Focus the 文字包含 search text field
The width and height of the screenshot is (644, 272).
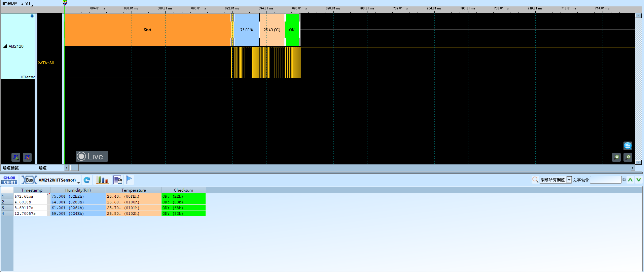pos(606,180)
